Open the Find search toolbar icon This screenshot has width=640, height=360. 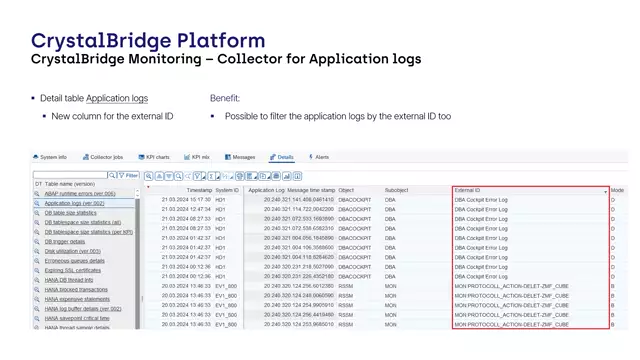[178, 176]
